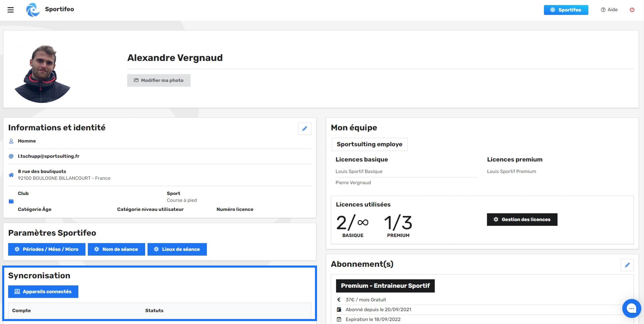Edit Abonnement(s) using the pencil icon
This screenshot has width=644, height=324.
pyautogui.click(x=627, y=265)
